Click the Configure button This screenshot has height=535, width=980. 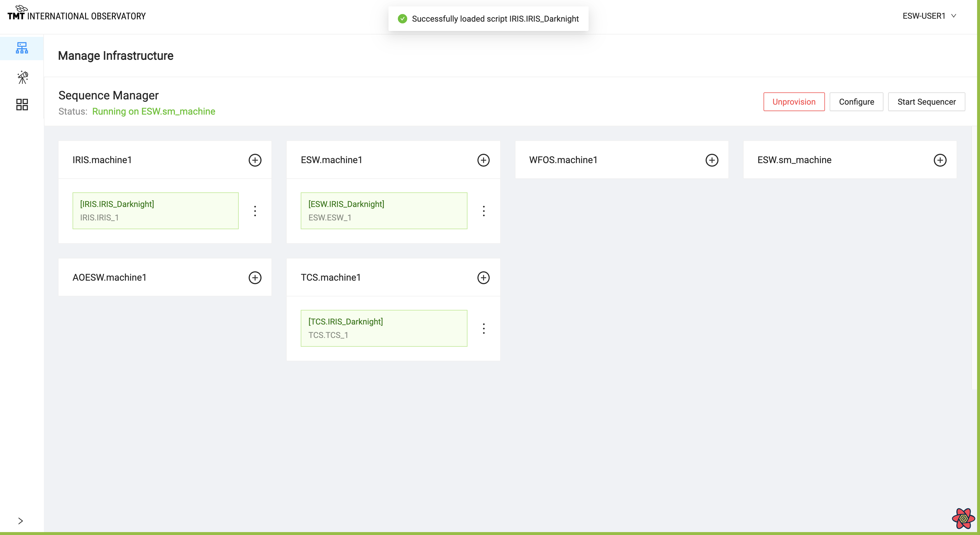coord(856,102)
